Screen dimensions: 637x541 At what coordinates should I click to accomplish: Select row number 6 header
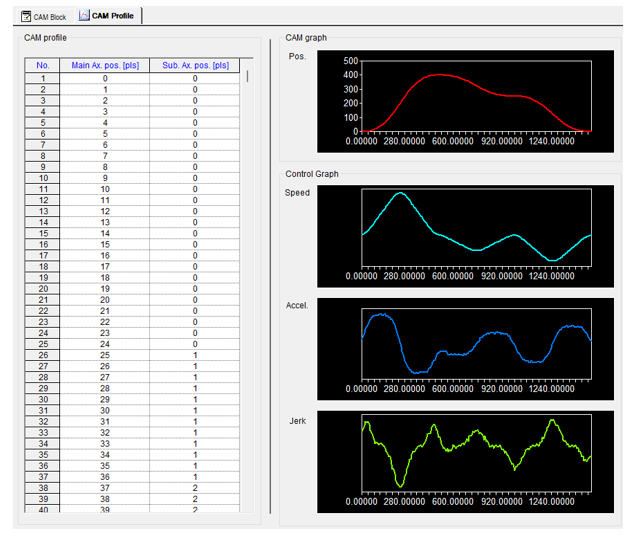click(x=43, y=134)
